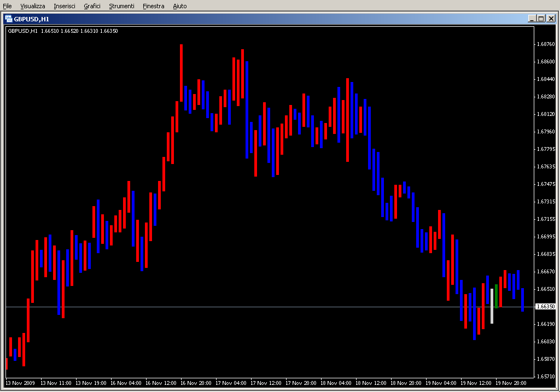Open the Aiuto help menu
Image resolution: width=560 pixels, height=392 pixels.
pos(179,6)
